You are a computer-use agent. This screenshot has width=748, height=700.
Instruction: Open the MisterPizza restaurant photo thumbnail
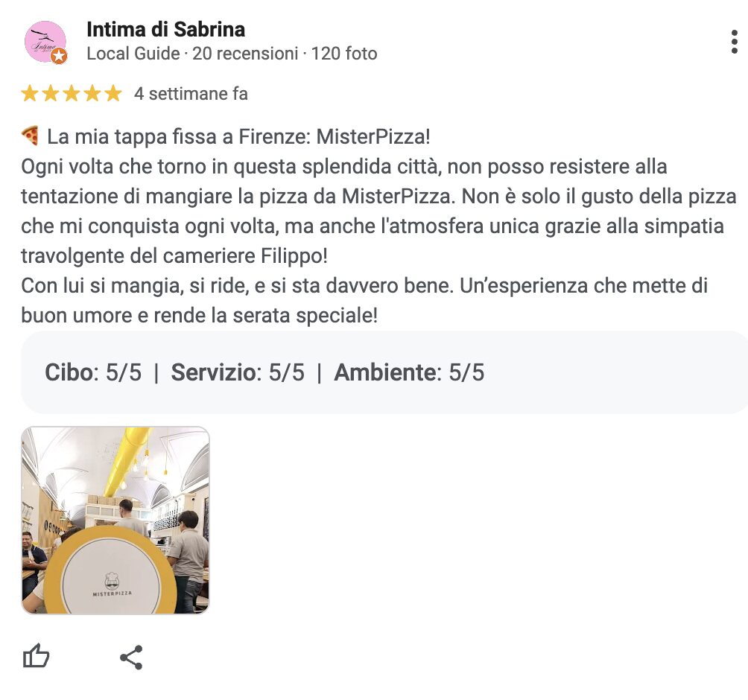(x=115, y=521)
